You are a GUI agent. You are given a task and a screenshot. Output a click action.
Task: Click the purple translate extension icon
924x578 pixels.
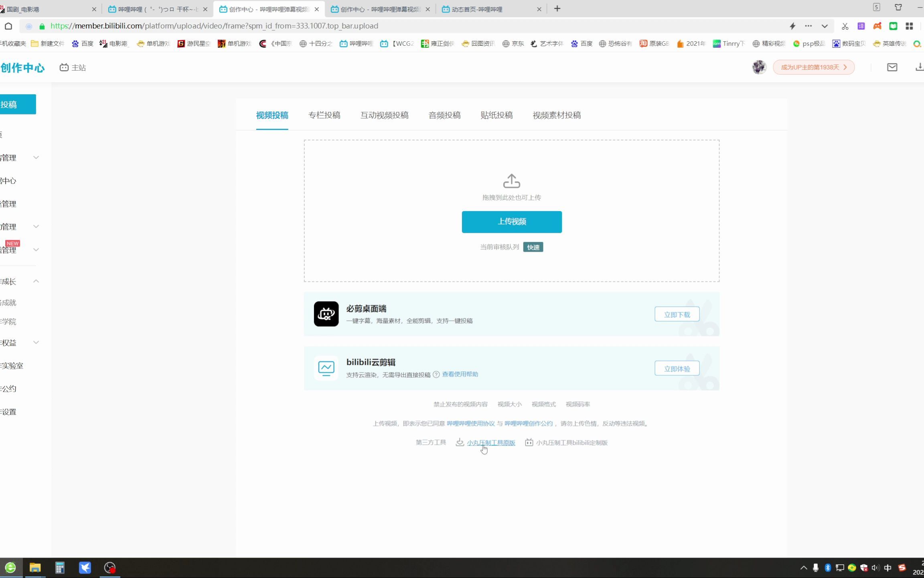coord(861,26)
